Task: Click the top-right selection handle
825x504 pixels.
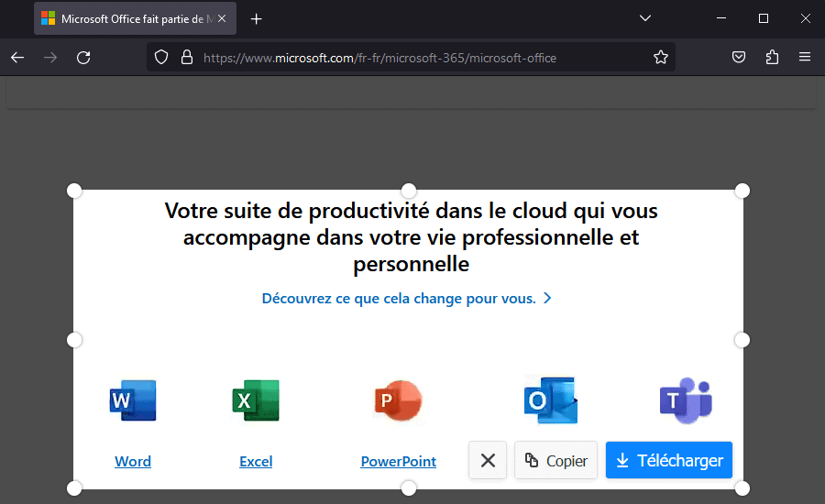Action: click(x=742, y=191)
